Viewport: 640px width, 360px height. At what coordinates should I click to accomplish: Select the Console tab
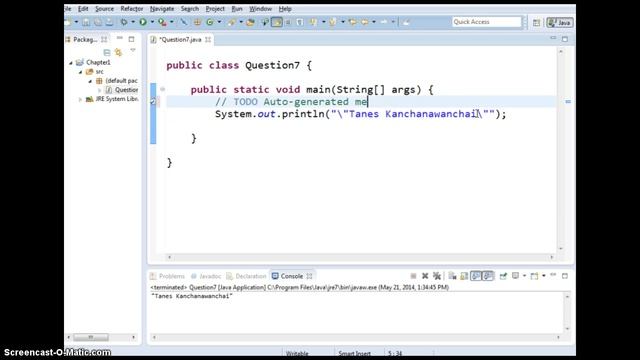pyautogui.click(x=292, y=276)
